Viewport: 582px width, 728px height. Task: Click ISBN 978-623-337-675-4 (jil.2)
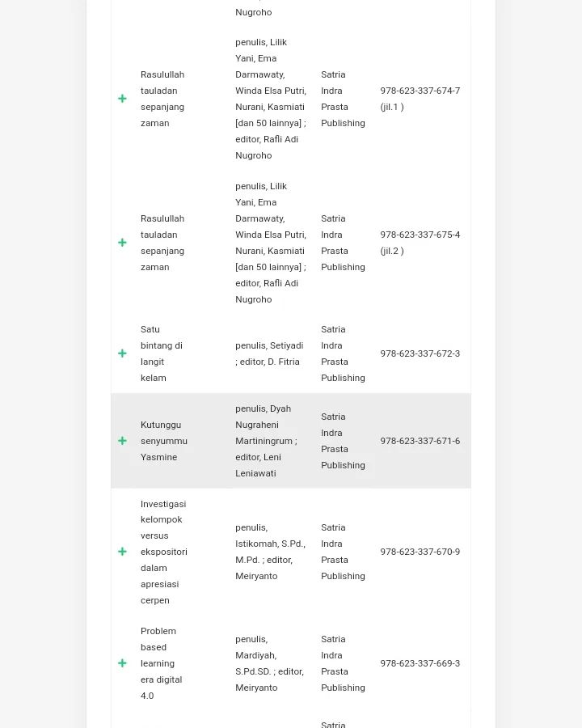(x=420, y=243)
